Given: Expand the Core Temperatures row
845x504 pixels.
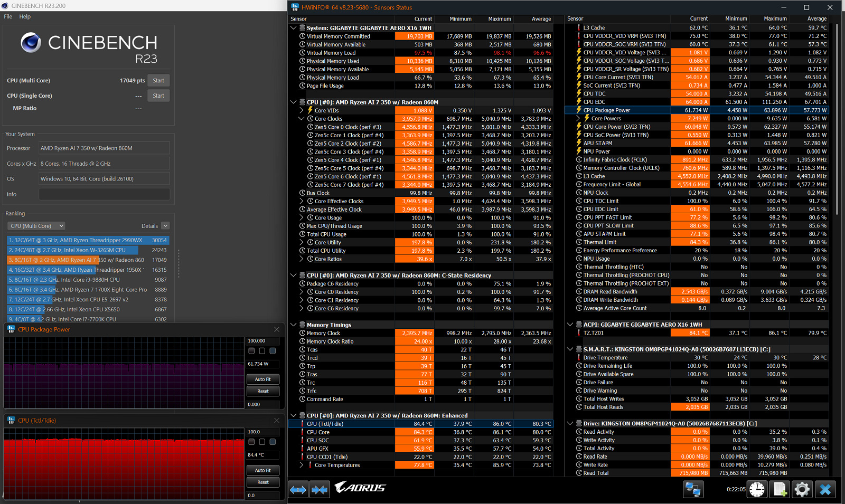Looking at the screenshot, I should [302, 465].
